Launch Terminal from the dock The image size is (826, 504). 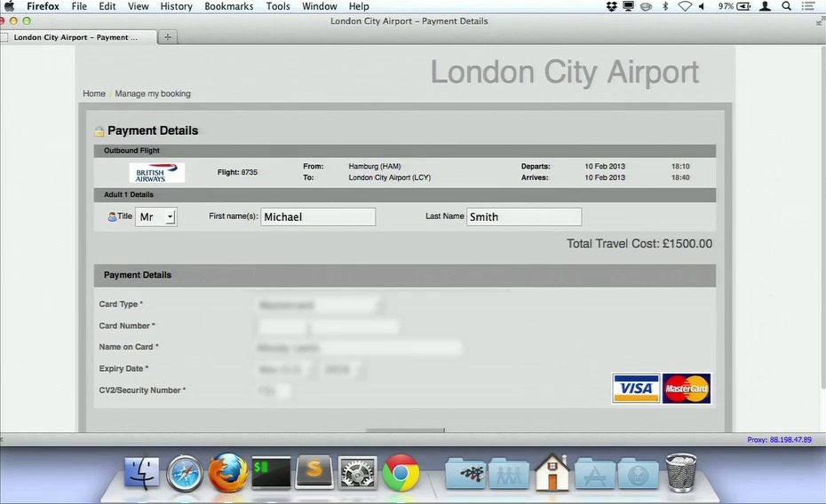(271, 473)
